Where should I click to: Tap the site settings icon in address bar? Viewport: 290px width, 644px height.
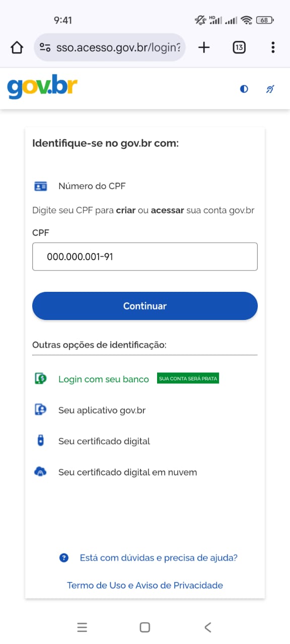[45, 48]
